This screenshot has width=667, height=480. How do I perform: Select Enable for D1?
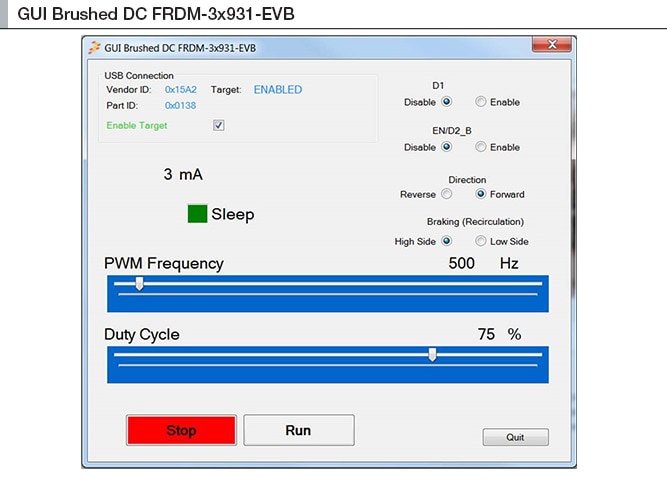(x=481, y=102)
